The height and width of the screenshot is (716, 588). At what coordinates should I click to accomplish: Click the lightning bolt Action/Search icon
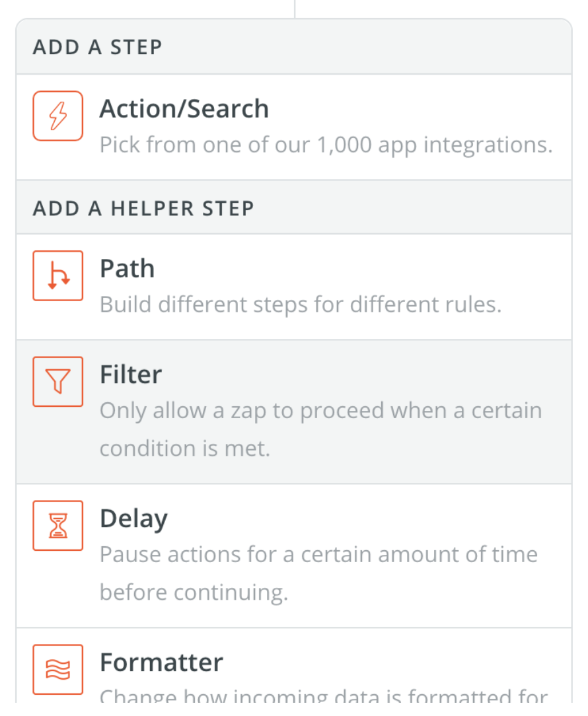pos(58,116)
